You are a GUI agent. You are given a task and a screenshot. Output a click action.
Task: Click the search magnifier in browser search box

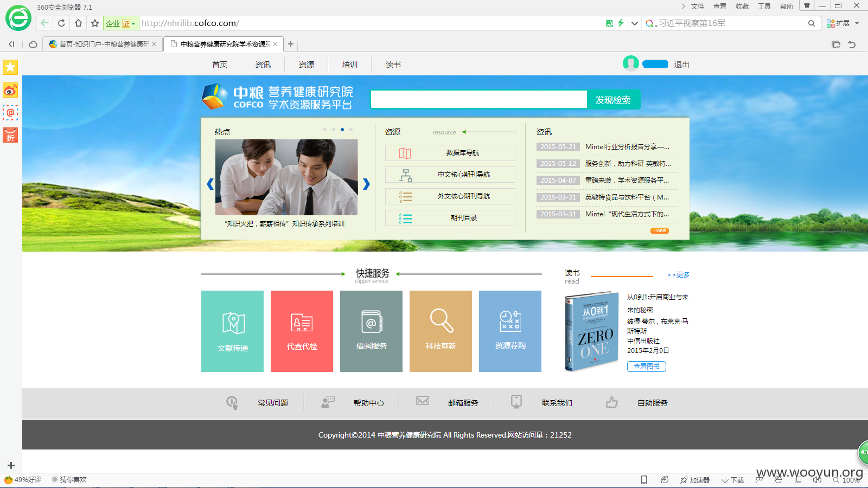811,23
